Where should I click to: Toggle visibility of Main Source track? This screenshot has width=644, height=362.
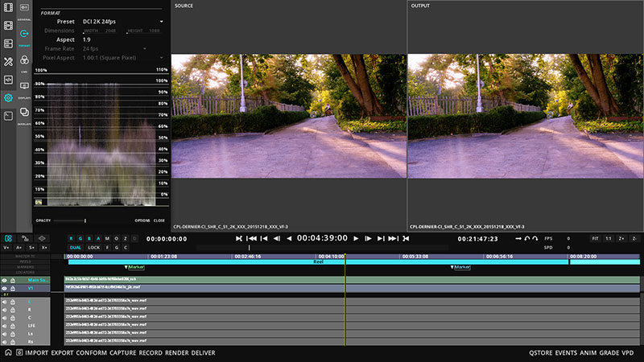(5, 280)
